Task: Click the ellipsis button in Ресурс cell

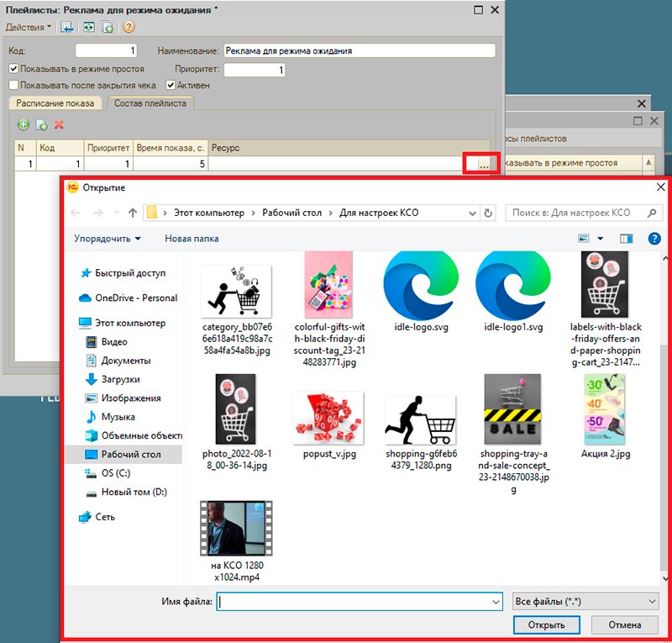Action: tap(484, 164)
